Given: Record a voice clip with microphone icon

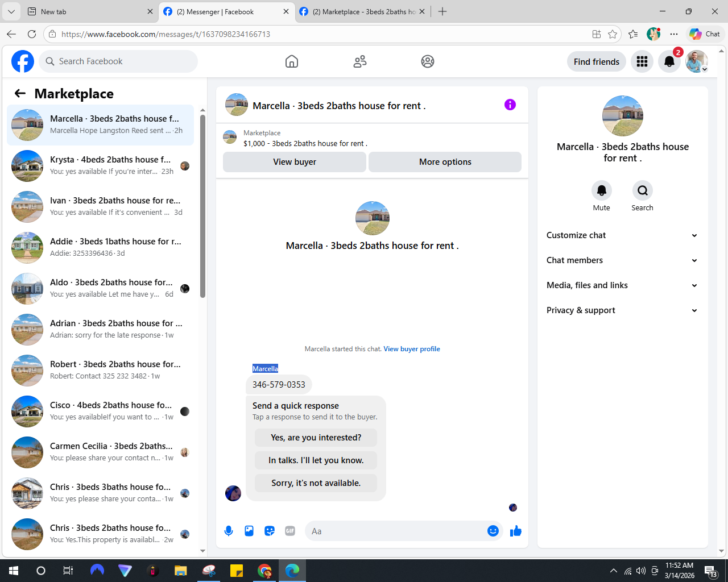Looking at the screenshot, I should point(229,531).
